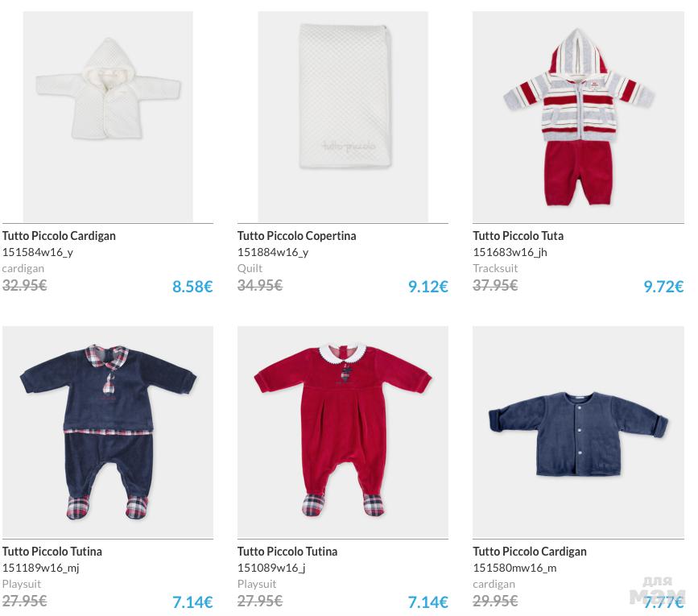Select the Tracksuit category label

(x=495, y=268)
